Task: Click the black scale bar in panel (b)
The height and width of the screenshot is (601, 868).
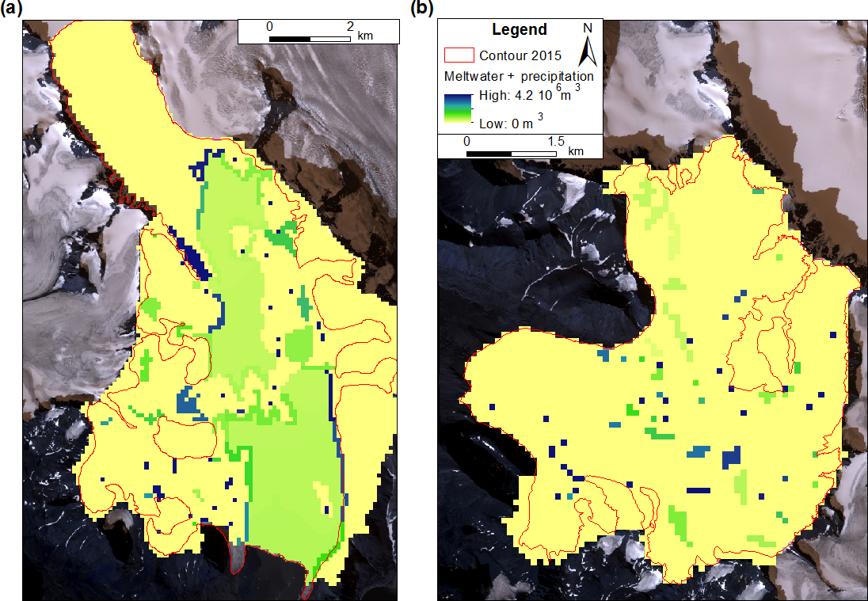Action: [512, 153]
